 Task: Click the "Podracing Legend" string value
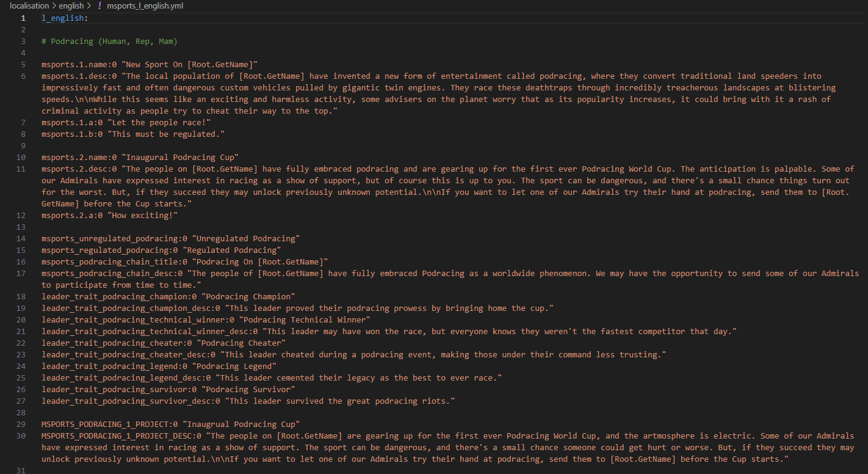pos(234,366)
